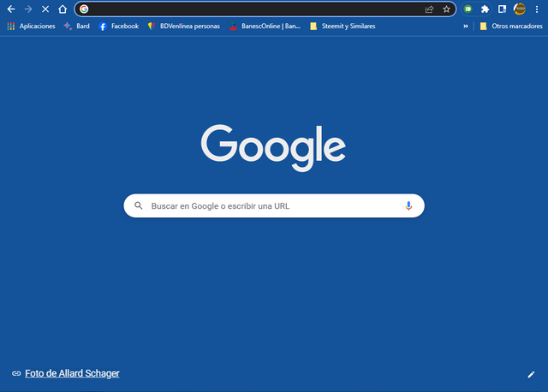This screenshot has height=392, width=548.
Task: Open the Foto de Allard Schager link
Action: point(72,373)
